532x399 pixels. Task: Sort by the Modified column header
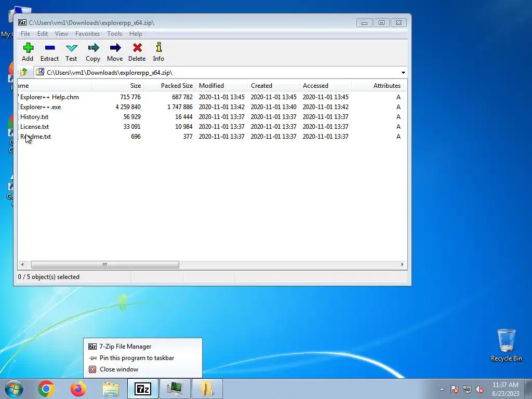coord(221,86)
